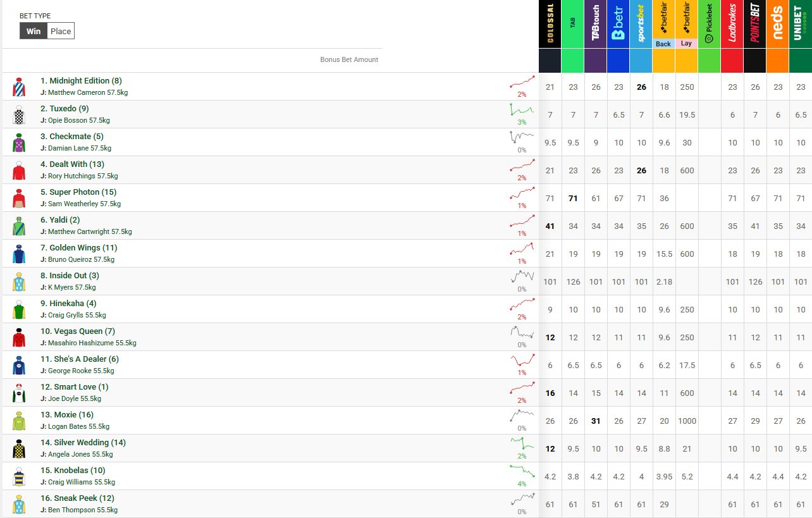Viewport: 812px width, 518px height.
Task: Select the Betfair Back column header
Action: click(663, 24)
